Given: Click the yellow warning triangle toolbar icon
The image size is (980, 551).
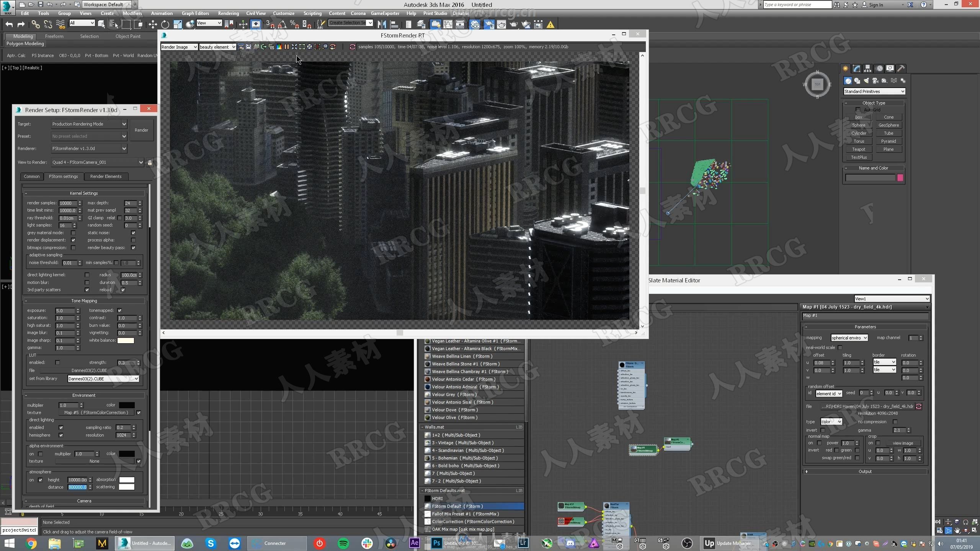Looking at the screenshot, I should click(550, 24).
